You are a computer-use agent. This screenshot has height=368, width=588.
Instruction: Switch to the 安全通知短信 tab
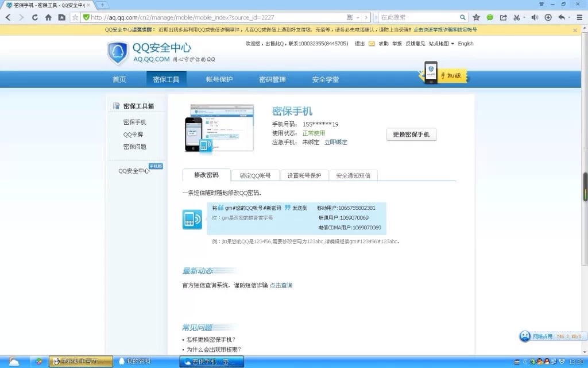[x=353, y=175]
